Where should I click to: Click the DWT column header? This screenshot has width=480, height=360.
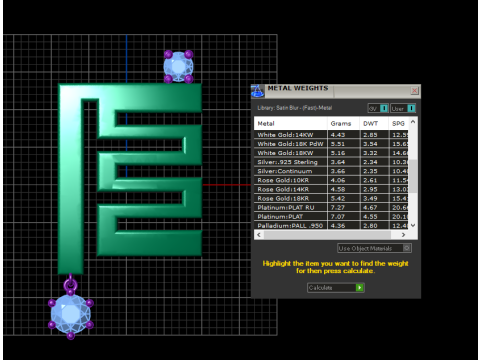[374, 123]
